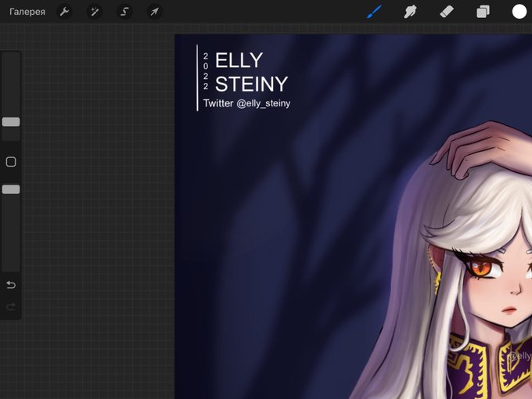Click the ELLY text on canvas
This screenshot has height=399, width=532.
[239, 60]
